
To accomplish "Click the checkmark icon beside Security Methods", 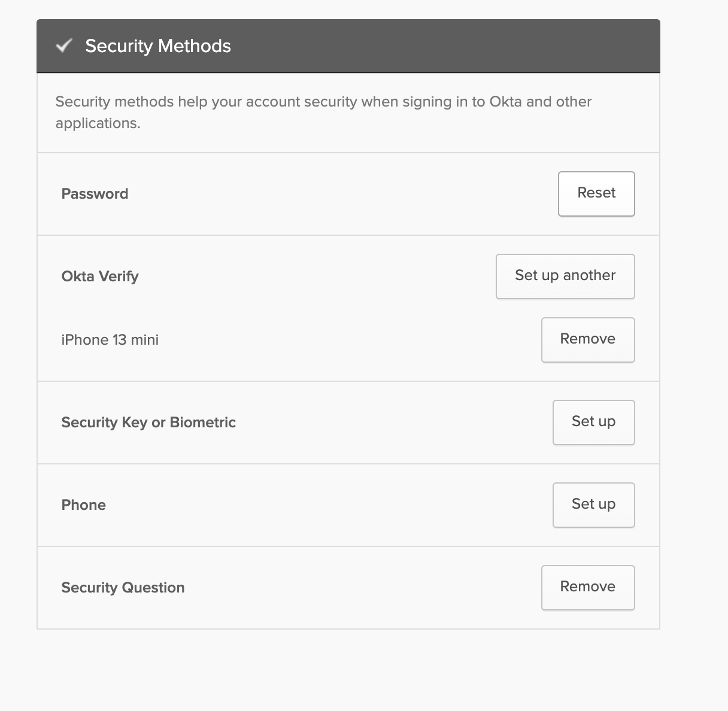I will click(64, 45).
